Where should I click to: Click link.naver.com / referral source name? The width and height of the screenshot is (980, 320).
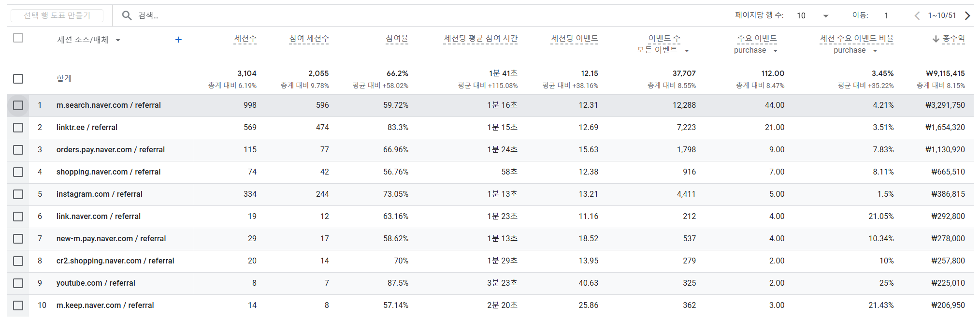(99, 217)
